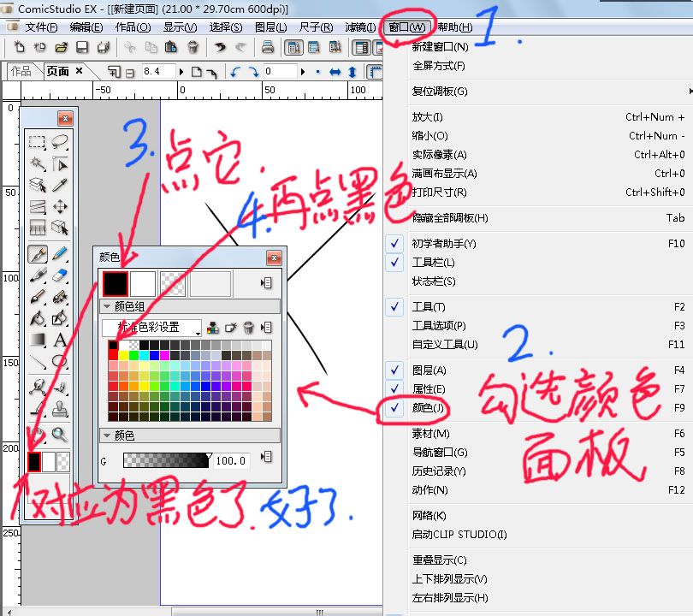Click flip vertical blue arrow icon
The height and width of the screenshot is (616, 693).
point(352,72)
